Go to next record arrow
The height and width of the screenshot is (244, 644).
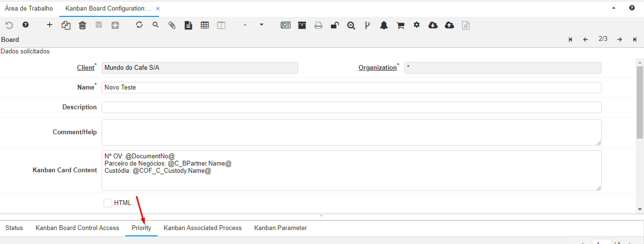619,39
